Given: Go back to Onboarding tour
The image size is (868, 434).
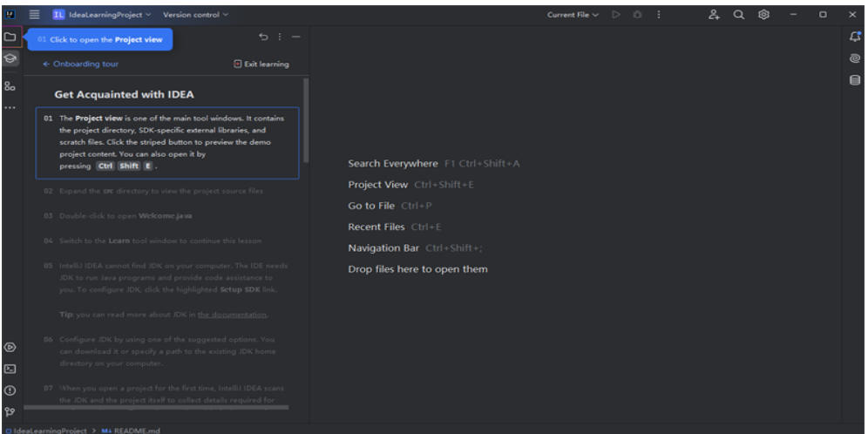Looking at the screenshot, I should 79,64.
